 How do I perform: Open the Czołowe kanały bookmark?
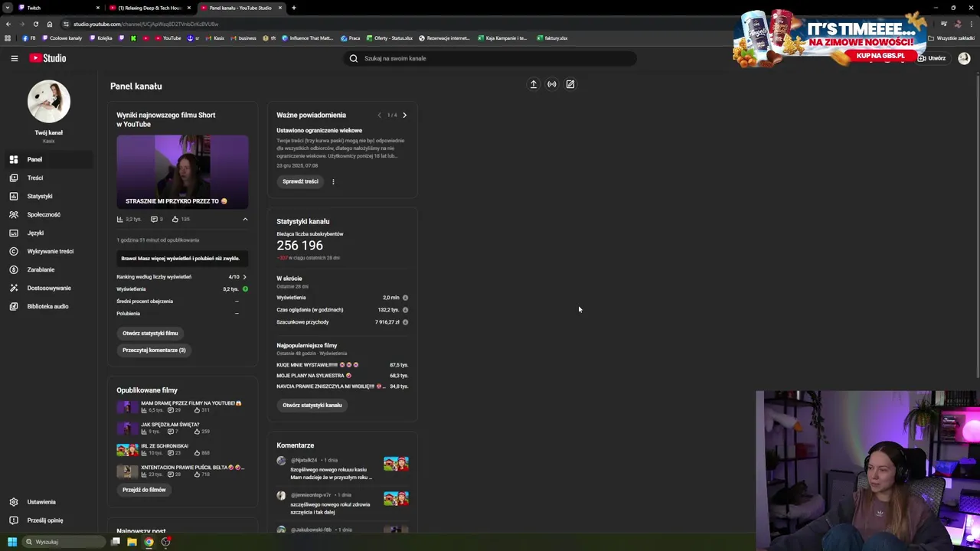62,38
